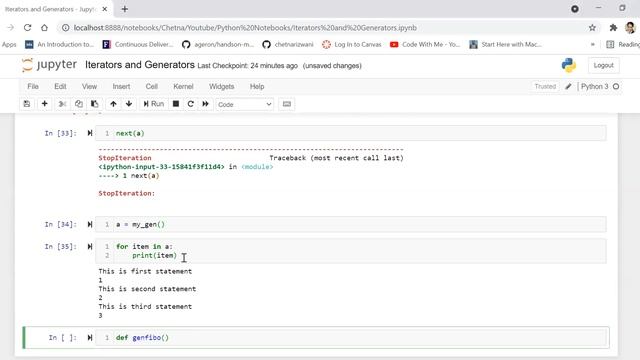Copy selected cells icon
The image size is (640, 360).
78,104
